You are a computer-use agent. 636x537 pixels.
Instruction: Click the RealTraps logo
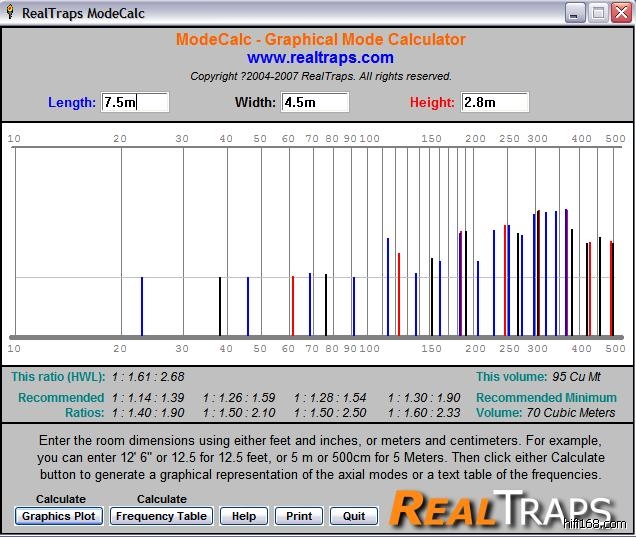(500, 508)
